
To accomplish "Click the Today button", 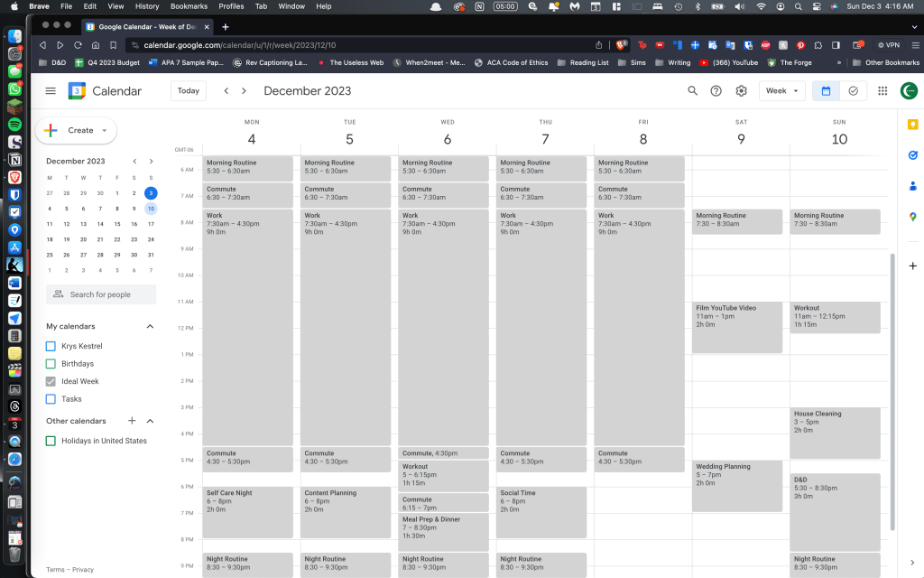I will [x=189, y=91].
